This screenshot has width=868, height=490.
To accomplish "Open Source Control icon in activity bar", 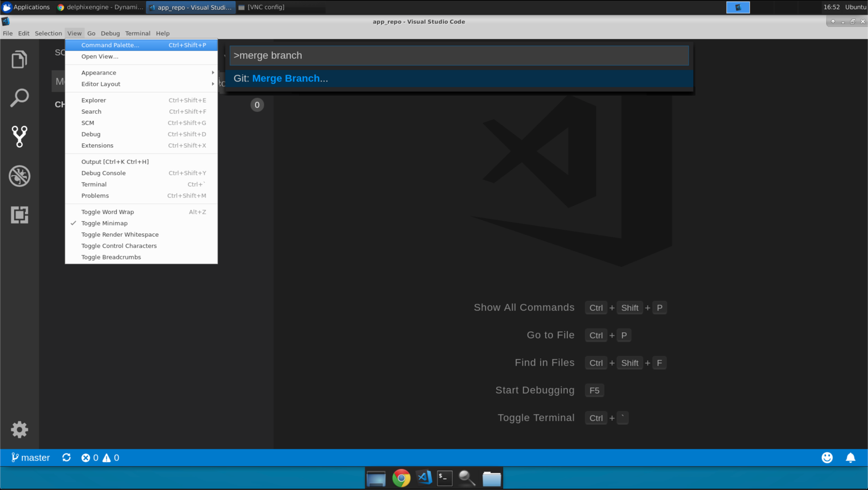I will click(x=19, y=137).
